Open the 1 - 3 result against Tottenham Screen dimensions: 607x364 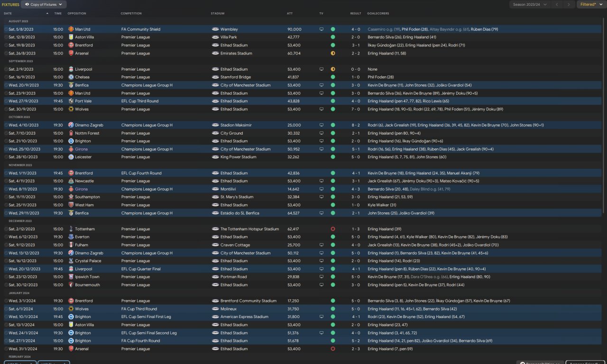tap(356, 229)
